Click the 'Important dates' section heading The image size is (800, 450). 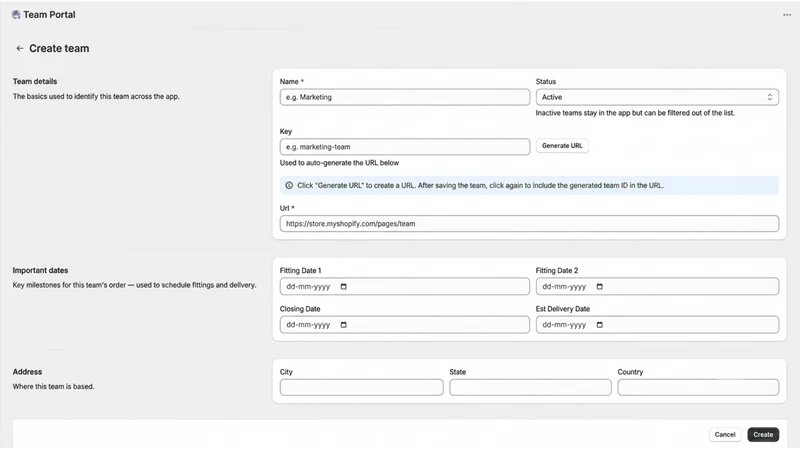40,270
